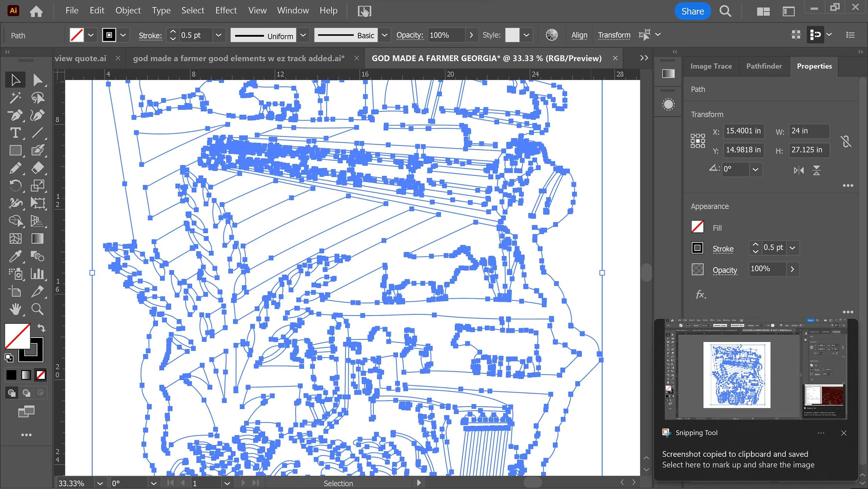Open the Align panel link
This screenshot has height=489, width=868.
(x=579, y=35)
